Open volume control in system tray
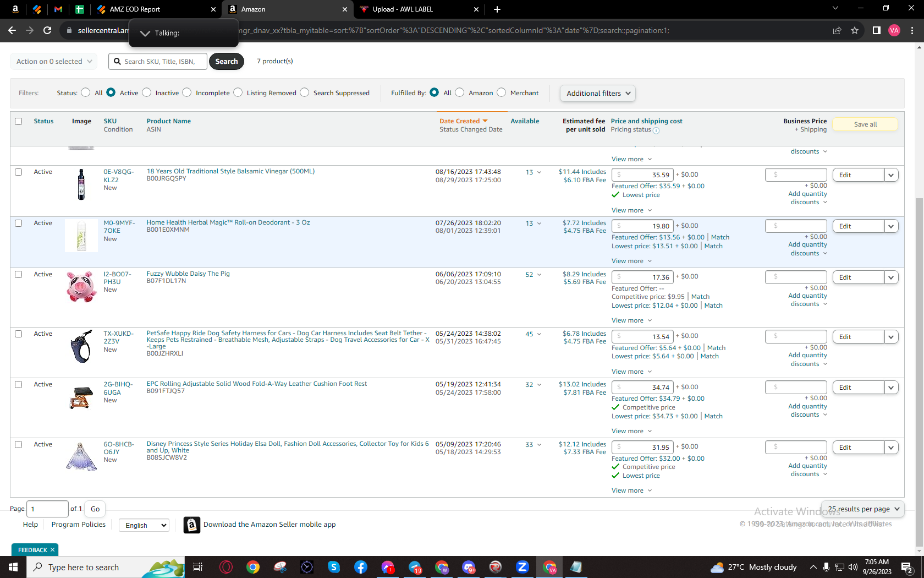Screen dimensions: 924x578 pos(853,567)
